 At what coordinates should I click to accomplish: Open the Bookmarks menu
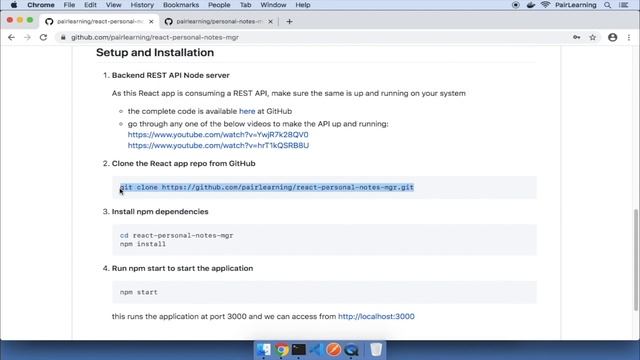point(181,5)
